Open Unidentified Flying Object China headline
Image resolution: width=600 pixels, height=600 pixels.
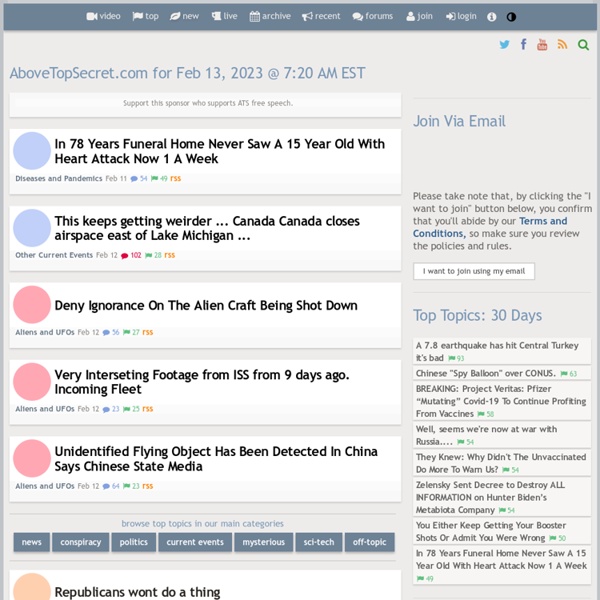(216, 459)
